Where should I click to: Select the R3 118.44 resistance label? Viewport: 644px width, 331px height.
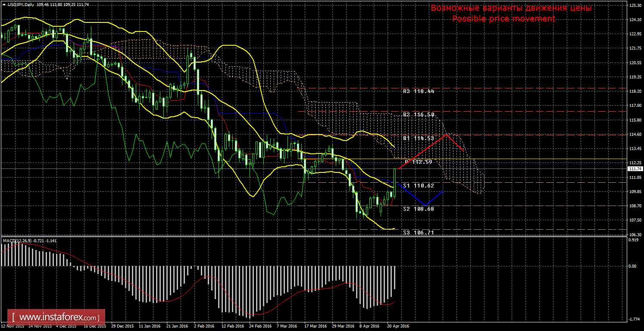tap(418, 91)
